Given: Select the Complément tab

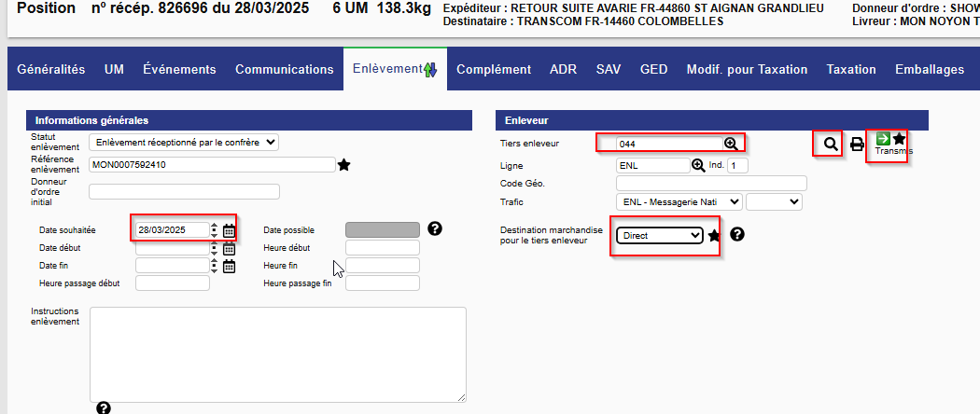Looking at the screenshot, I should 494,69.
